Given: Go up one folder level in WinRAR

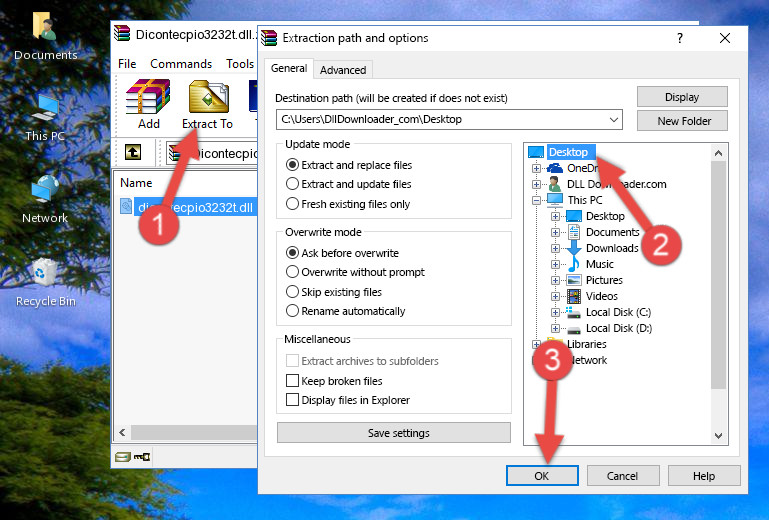Looking at the screenshot, I should point(133,152).
